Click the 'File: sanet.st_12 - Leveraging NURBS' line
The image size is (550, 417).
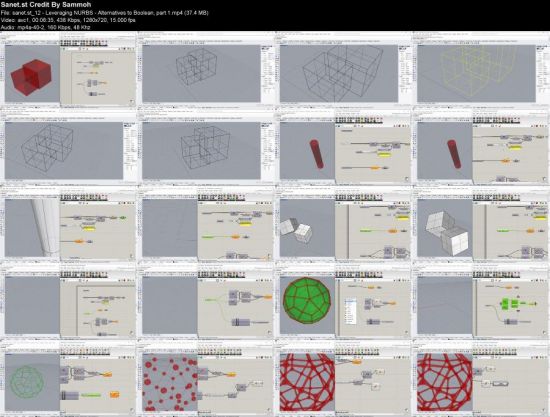pos(105,13)
